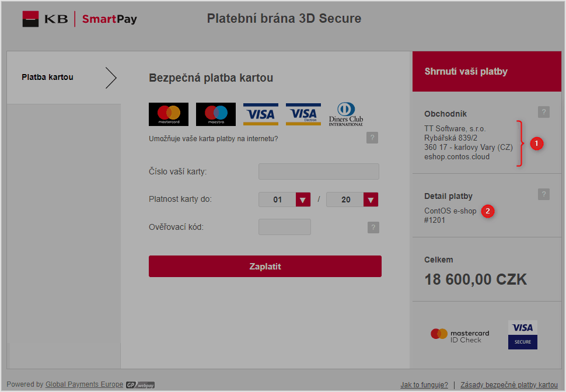This screenshot has width=566, height=392.
Task: Click the Maestro card logo
Action: click(216, 114)
